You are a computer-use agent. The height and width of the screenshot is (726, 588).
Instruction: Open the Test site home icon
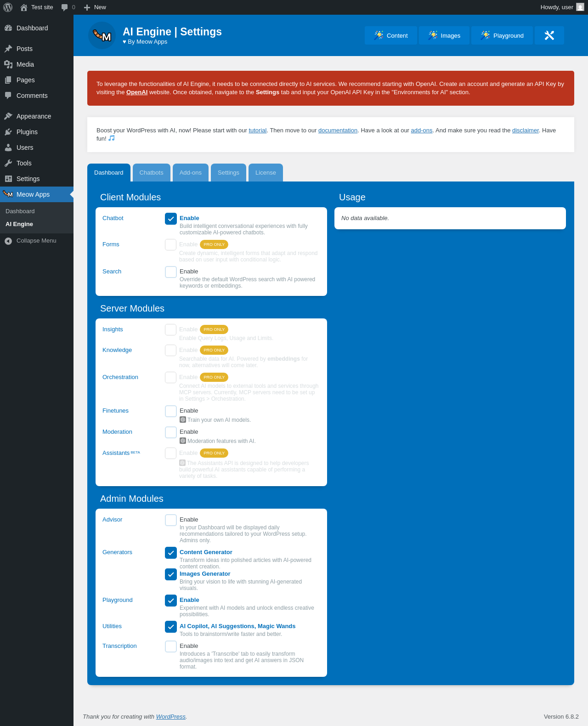pos(24,7)
